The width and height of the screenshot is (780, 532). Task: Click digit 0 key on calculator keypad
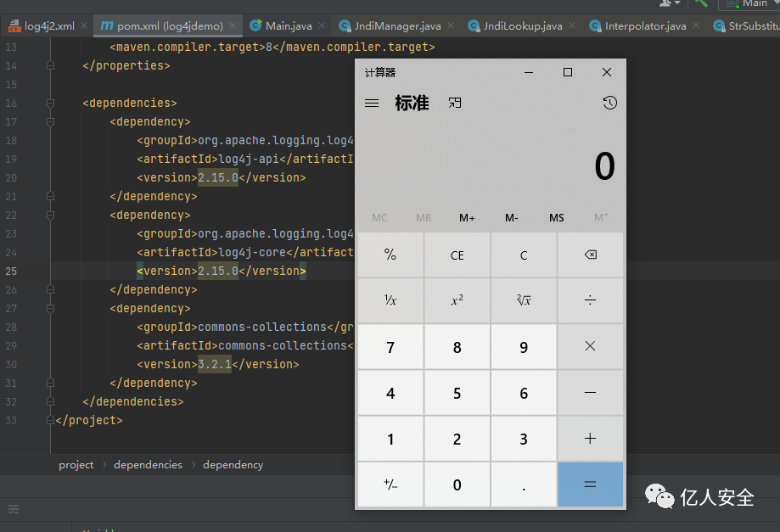(x=457, y=484)
